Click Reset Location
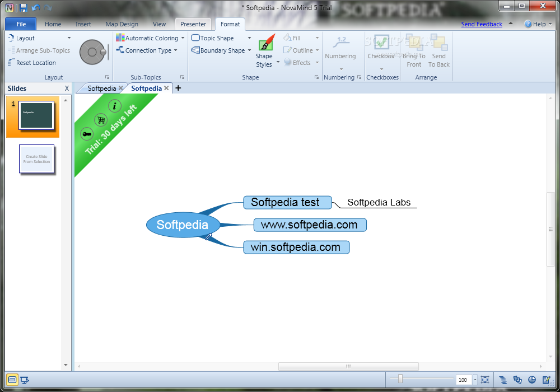Screen dimensions: 560x392 [32, 63]
